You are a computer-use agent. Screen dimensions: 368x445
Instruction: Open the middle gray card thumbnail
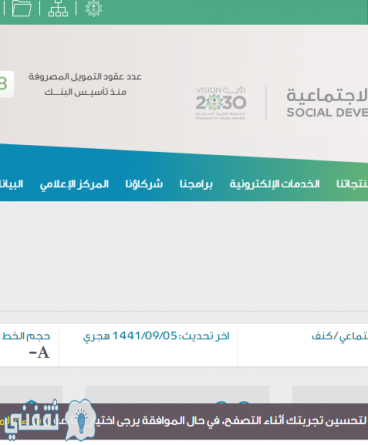tap(177, 394)
